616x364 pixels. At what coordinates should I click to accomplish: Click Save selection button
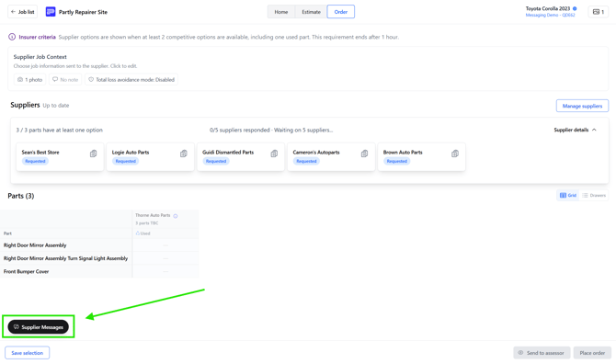click(27, 353)
